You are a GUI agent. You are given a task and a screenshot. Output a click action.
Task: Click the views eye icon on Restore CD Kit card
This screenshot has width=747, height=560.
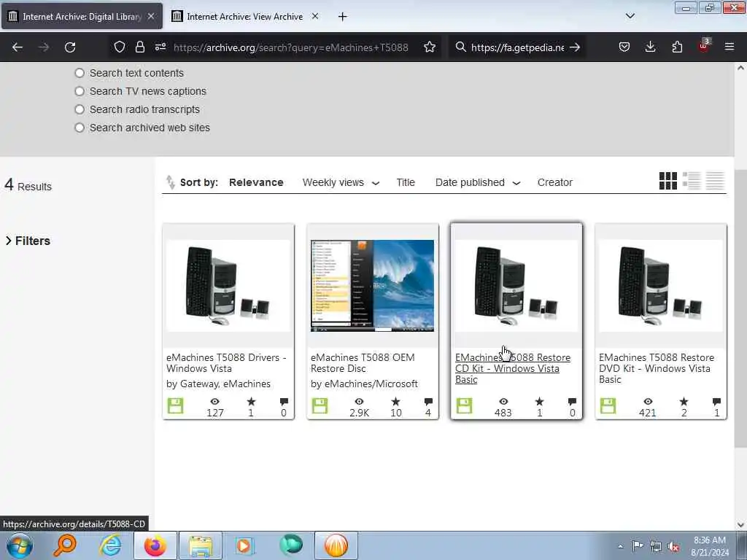click(x=503, y=402)
